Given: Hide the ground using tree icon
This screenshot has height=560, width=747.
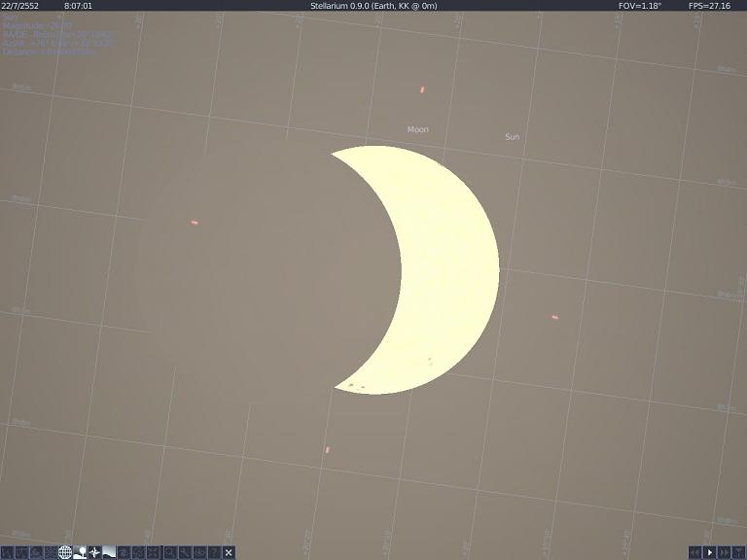Looking at the screenshot, I should 80,552.
